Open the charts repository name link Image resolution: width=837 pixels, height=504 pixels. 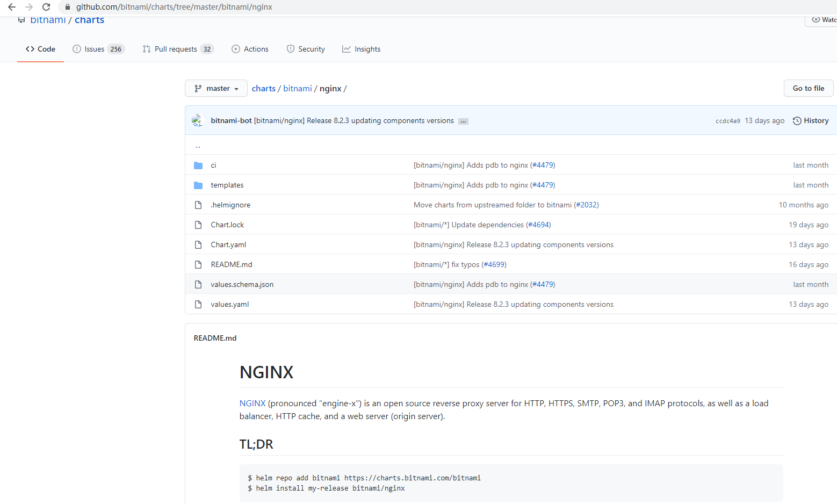pyautogui.click(x=89, y=20)
